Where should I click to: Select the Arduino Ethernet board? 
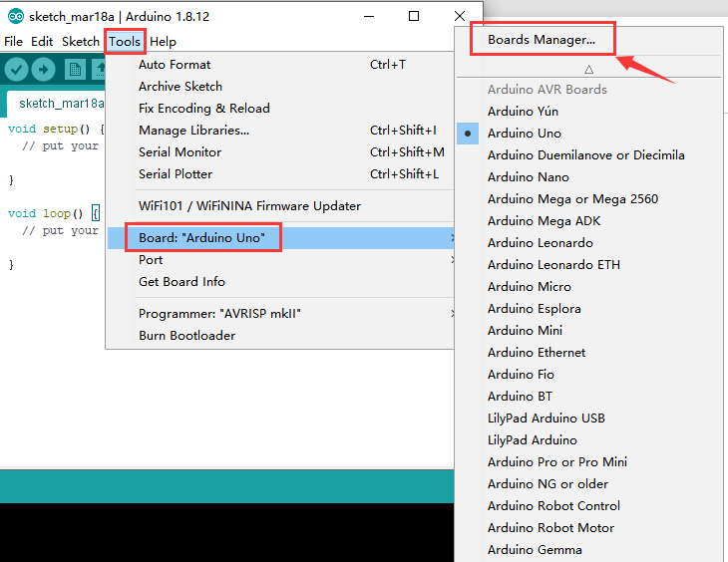588,353
